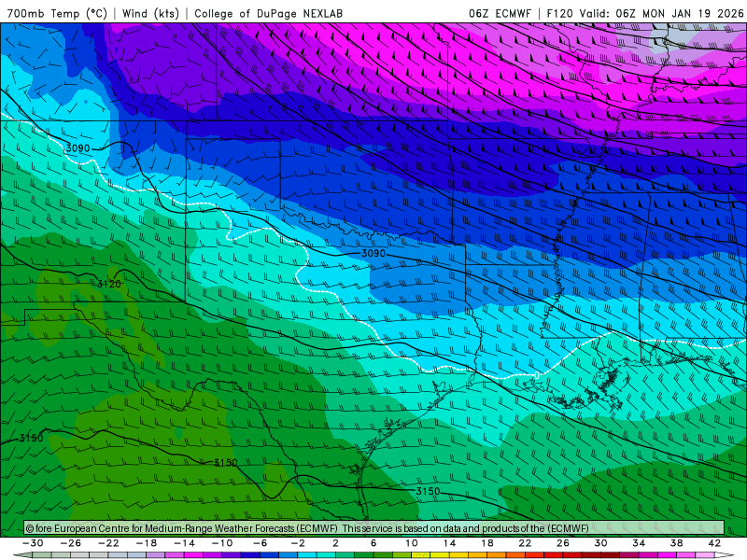Click the "0" label on the dashed white isotherm
Image resolution: width=747 pixels, height=560 pixels.
(x=537, y=375)
